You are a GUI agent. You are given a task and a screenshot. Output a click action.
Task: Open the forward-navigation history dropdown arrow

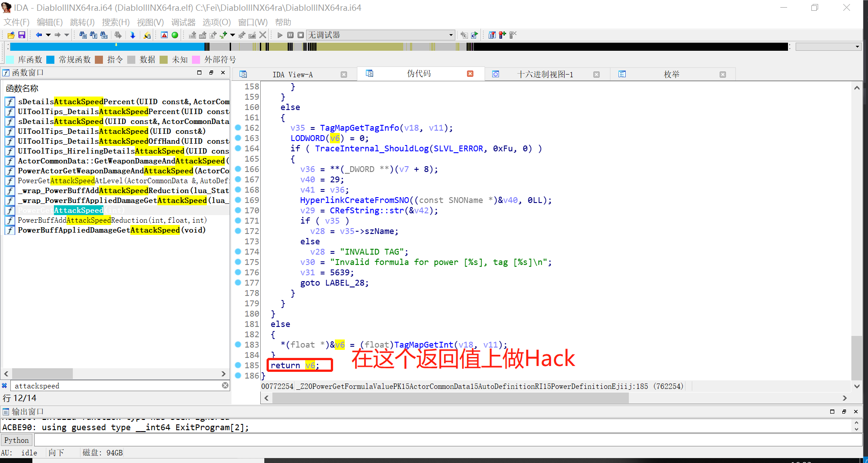coord(67,35)
